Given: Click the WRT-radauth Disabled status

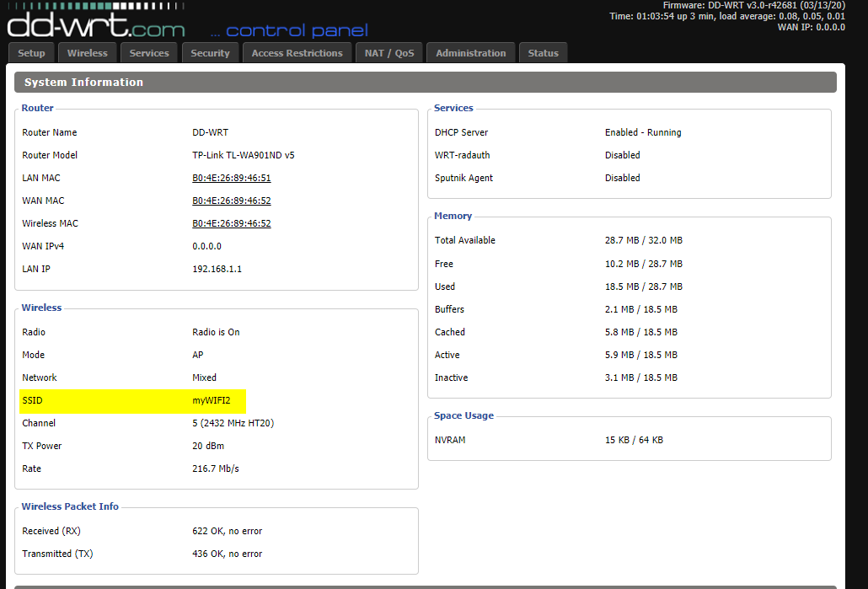Looking at the screenshot, I should tap(622, 155).
